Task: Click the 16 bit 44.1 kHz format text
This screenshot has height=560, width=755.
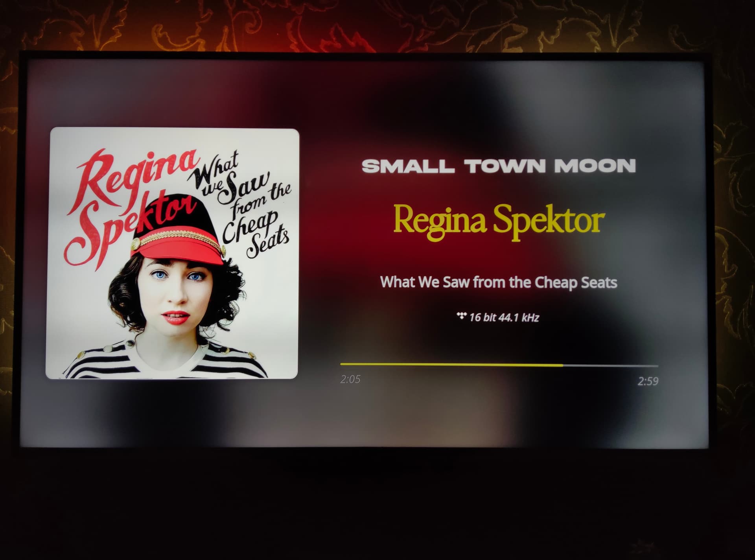Action: pos(504,317)
